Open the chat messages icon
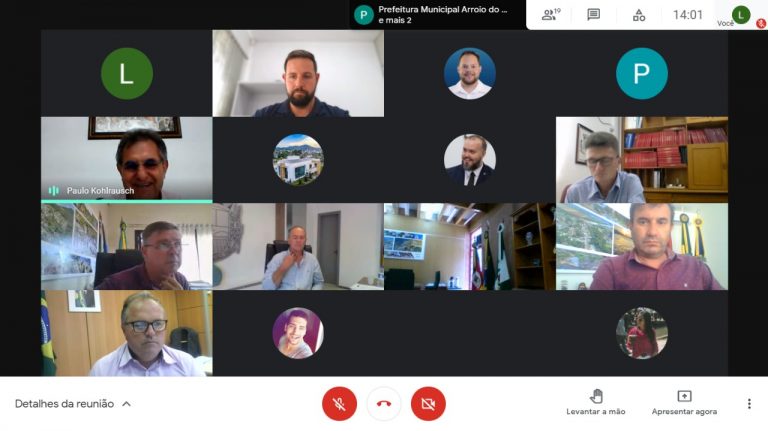Screen dimensions: 768x431 click(593, 15)
